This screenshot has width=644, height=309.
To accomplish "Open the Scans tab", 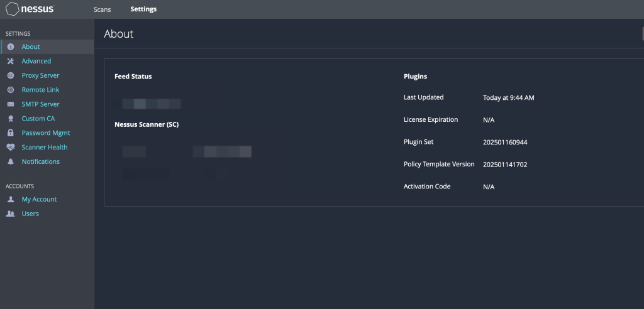I will point(102,9).
